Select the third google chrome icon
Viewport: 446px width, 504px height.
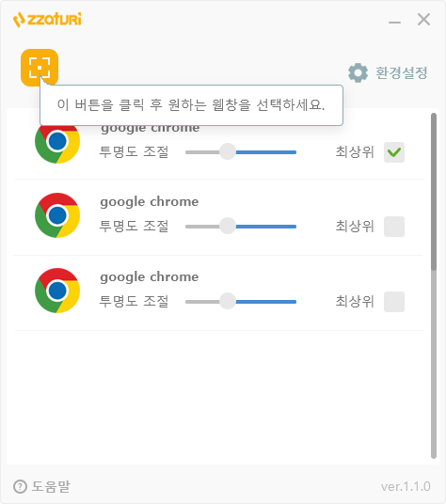(57, 291)
